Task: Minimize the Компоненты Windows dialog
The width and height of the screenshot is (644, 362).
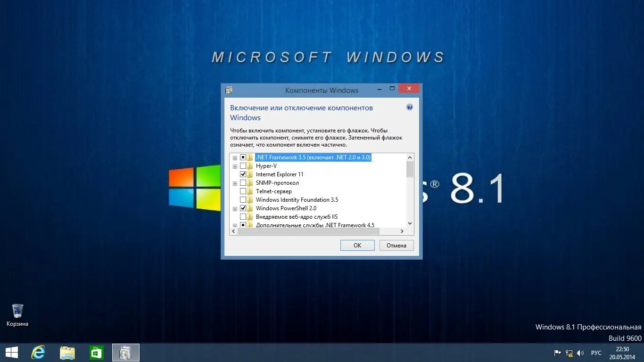Action: [x=380, y=89]
